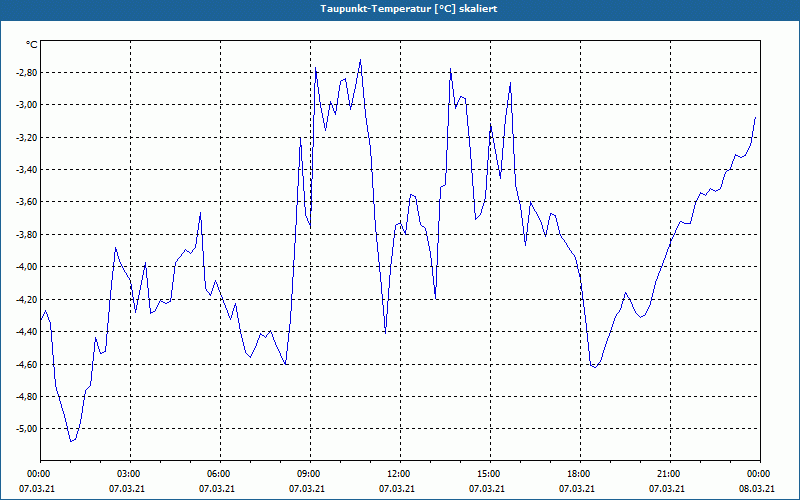This screenshot has height=500, width=800.
Task: Click the "12:00" time label
Action: (397, 474)
